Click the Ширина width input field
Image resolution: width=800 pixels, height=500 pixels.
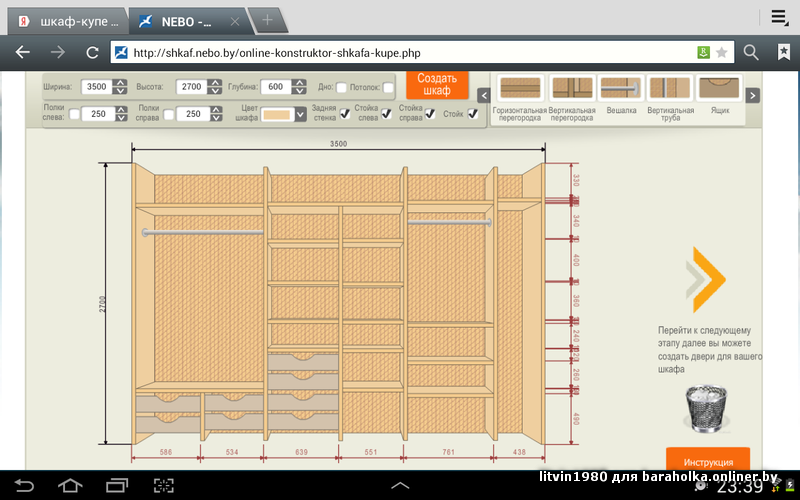[x=97, y=87]
